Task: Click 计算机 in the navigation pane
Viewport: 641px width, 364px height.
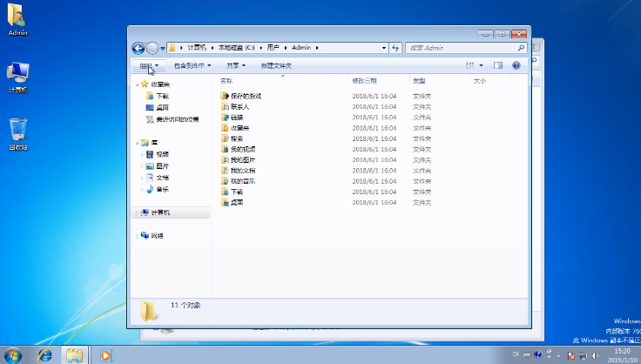Action: tap(160, 212)
